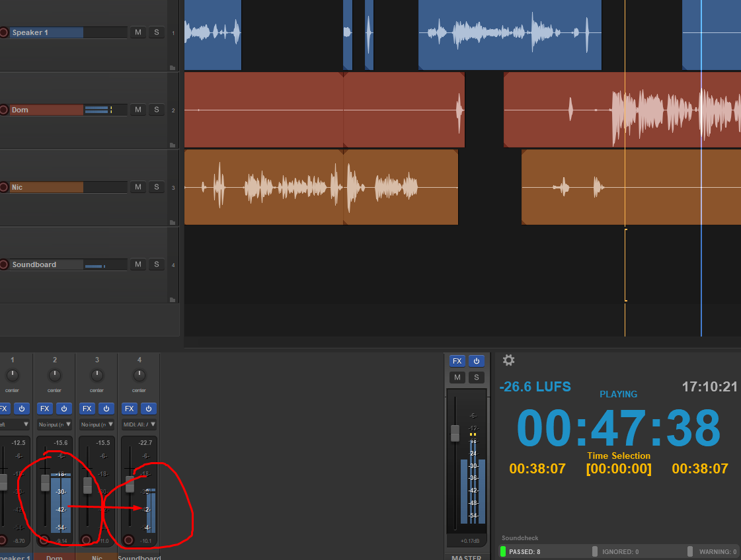Open FX chain for mixer channel 2
The height and width of the screenshot is (560, 741).
(x=45, y=409)
